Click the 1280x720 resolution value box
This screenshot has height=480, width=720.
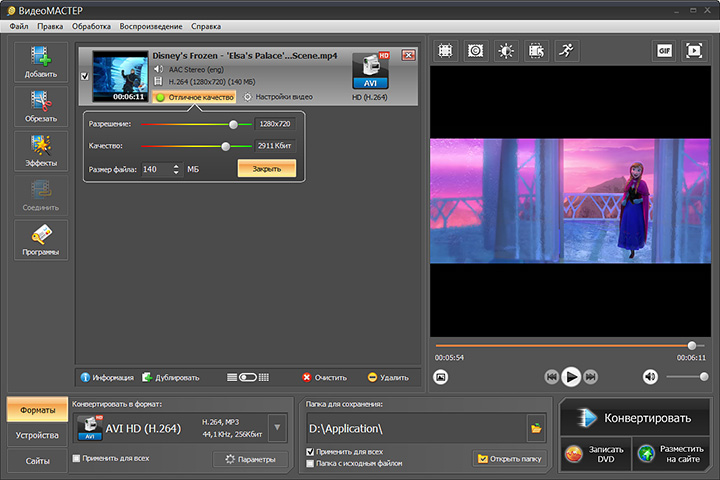(275, 124)
